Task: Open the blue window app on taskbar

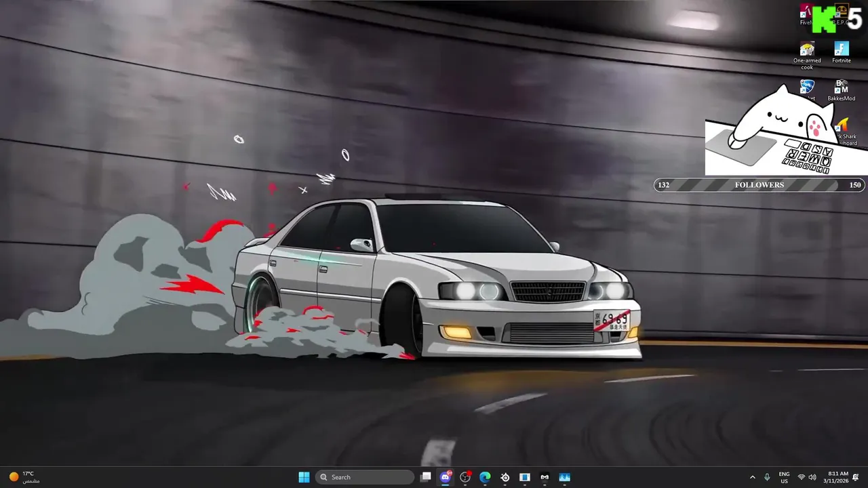Action: coord(525,477)
